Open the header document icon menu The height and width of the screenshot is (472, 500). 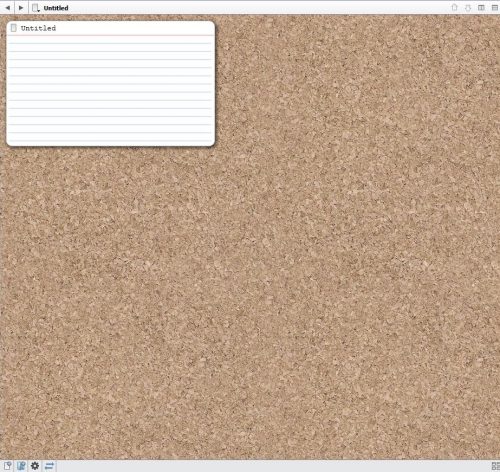click(36, 8)
